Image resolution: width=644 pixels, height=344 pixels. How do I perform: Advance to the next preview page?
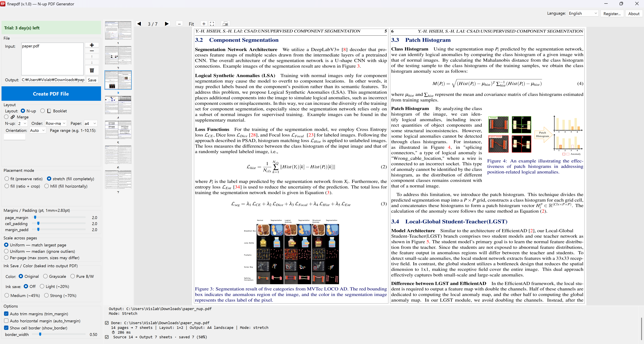click(166, 24)
